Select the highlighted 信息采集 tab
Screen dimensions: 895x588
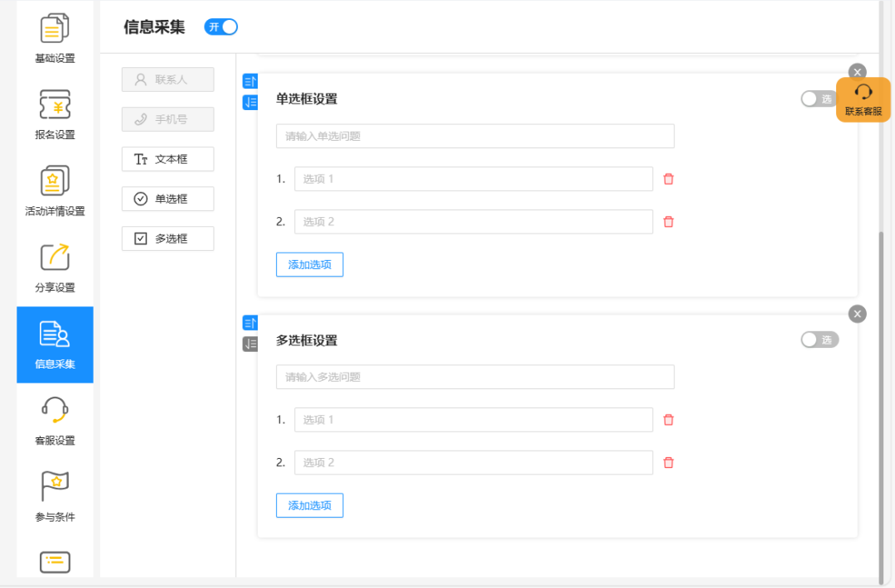(x=55, y=345)
